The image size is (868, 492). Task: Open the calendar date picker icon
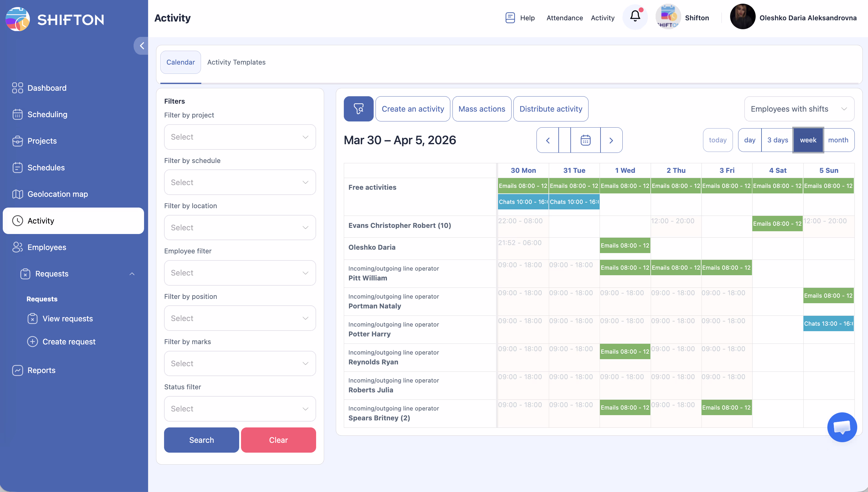coord(585,140)
